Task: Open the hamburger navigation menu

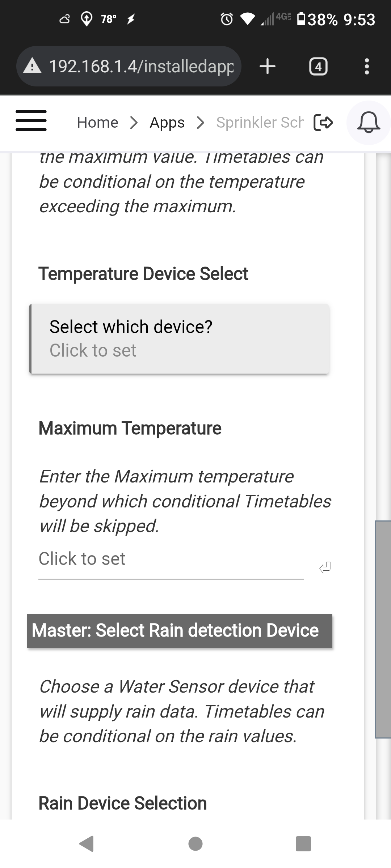Action: click(31, 121)
